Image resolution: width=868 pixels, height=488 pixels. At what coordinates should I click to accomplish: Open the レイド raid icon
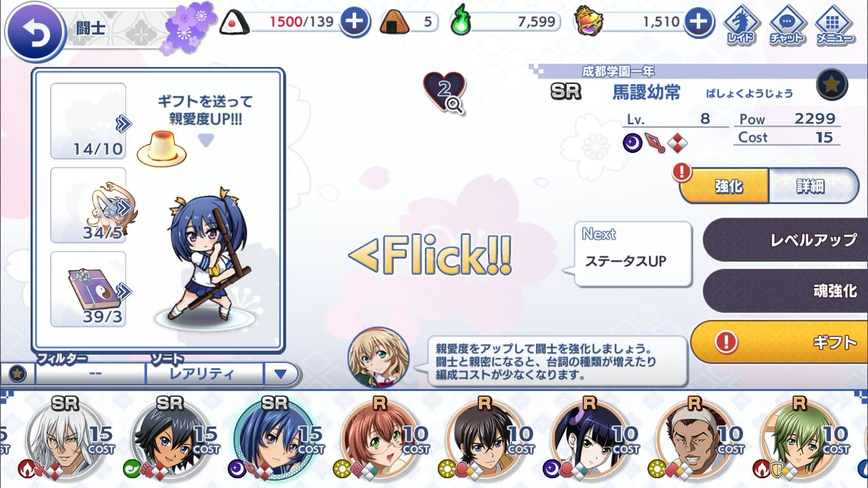(x=742, y=25)
